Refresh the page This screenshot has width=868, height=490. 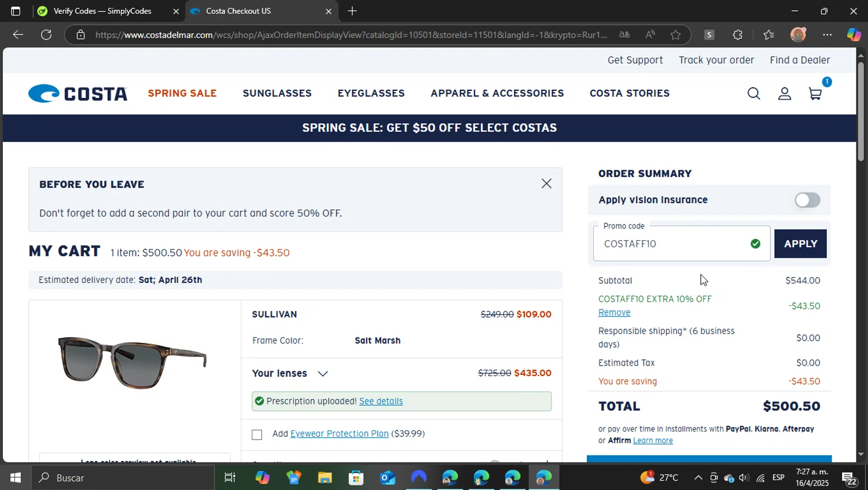(x=46, y=35)
